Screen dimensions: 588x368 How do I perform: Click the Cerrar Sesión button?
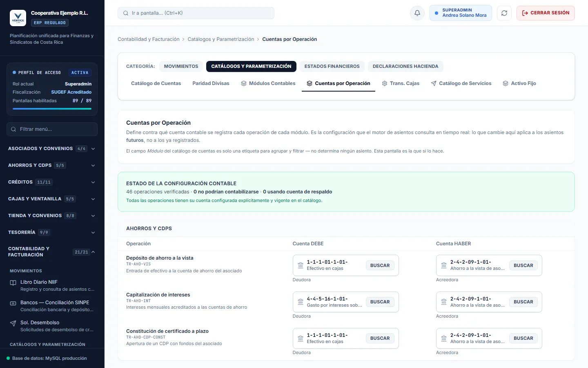click(x=546, y=13)
